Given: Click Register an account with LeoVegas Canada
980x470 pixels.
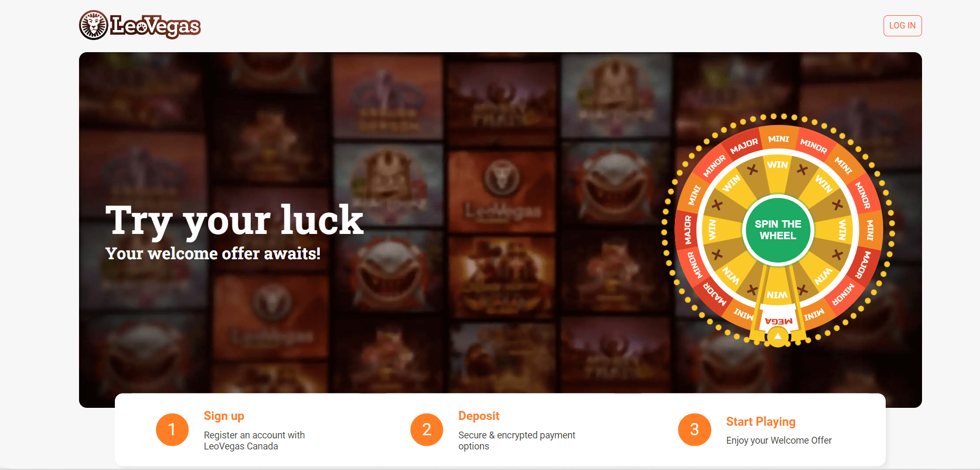Looking at the screenshot, I should (254, 440).
